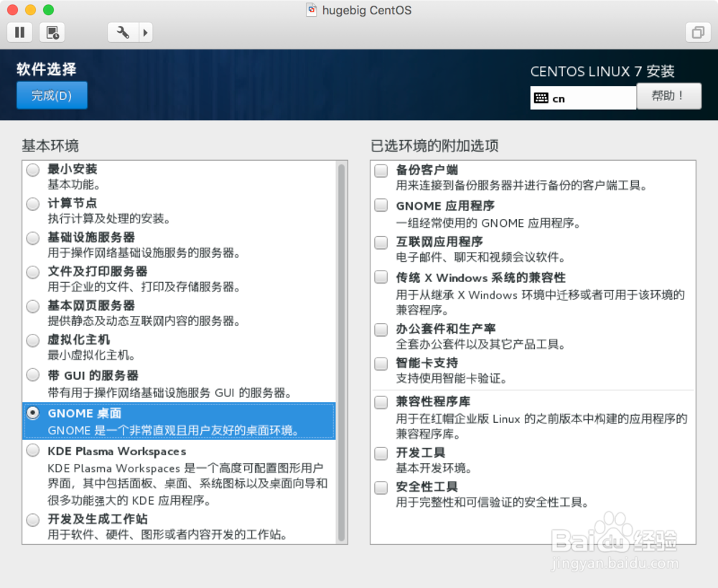Check 办公套件和生产率 option

point(381,330)
